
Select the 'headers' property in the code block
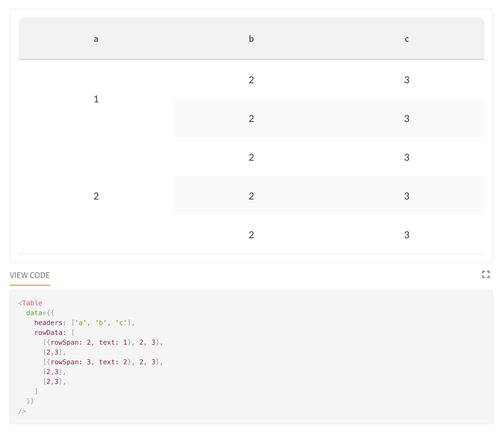point(49,322)
